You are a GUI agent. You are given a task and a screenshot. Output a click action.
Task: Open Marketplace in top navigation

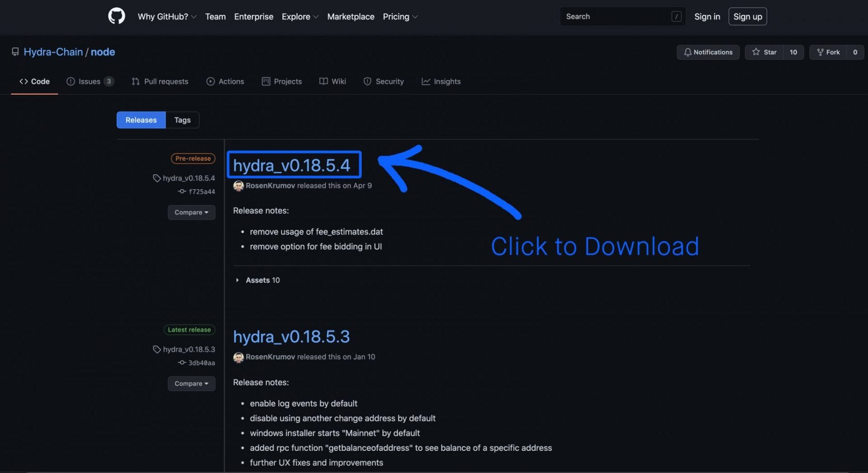click(x=351, y=16)
